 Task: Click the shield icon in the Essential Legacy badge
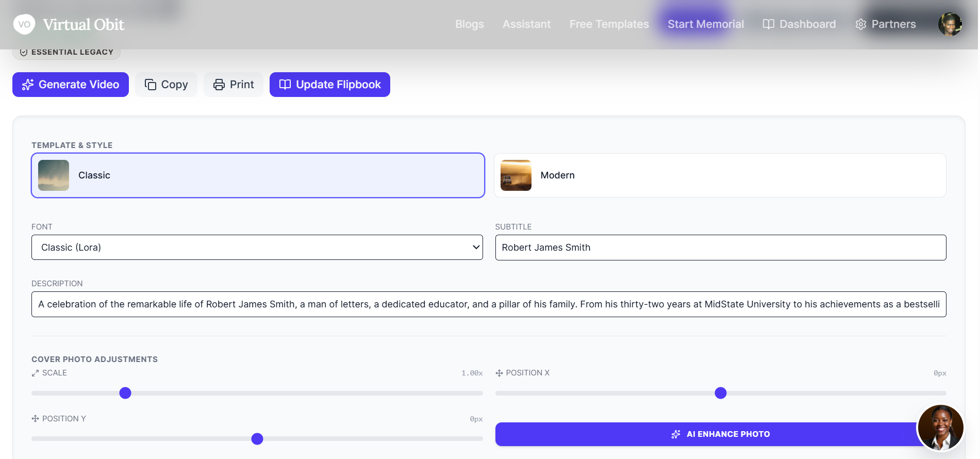click(x=24, y=52)
